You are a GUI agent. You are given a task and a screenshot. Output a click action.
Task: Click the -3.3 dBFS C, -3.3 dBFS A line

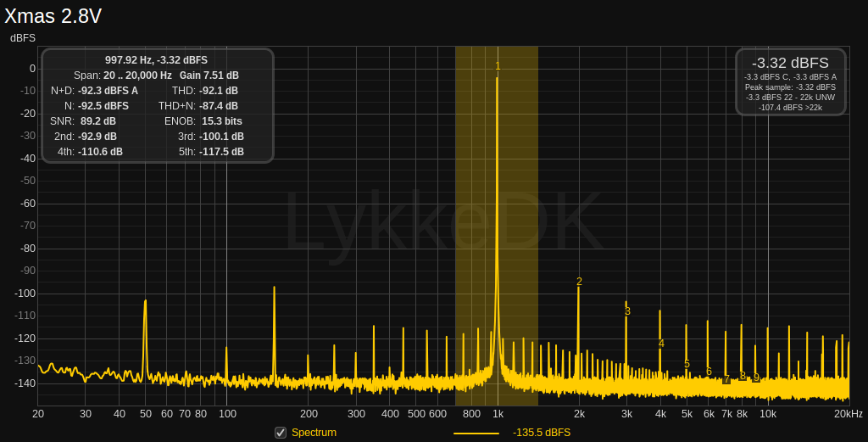pos(790,77)
